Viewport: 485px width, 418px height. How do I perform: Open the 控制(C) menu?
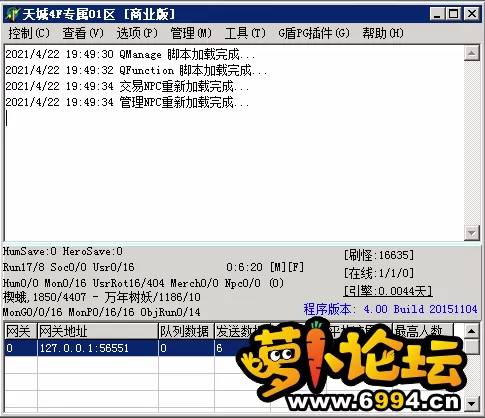29,33
